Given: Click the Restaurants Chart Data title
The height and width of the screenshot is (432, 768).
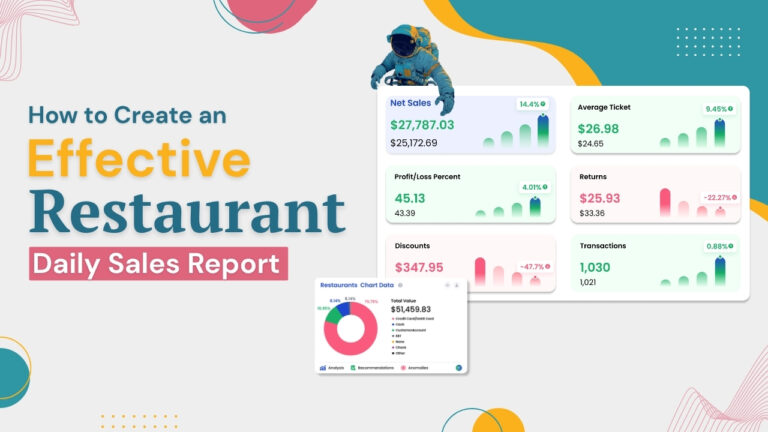Looking at the screenshot, I should [x=357, y=285].
